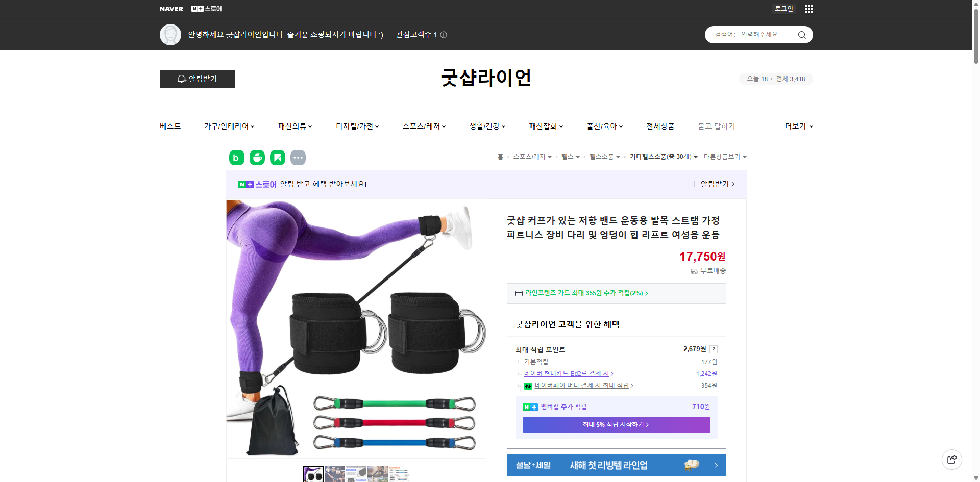This screenshot has height=482, width=980.
Task: Save the product with Naver Keep
Action: click(x=277, y=158)
